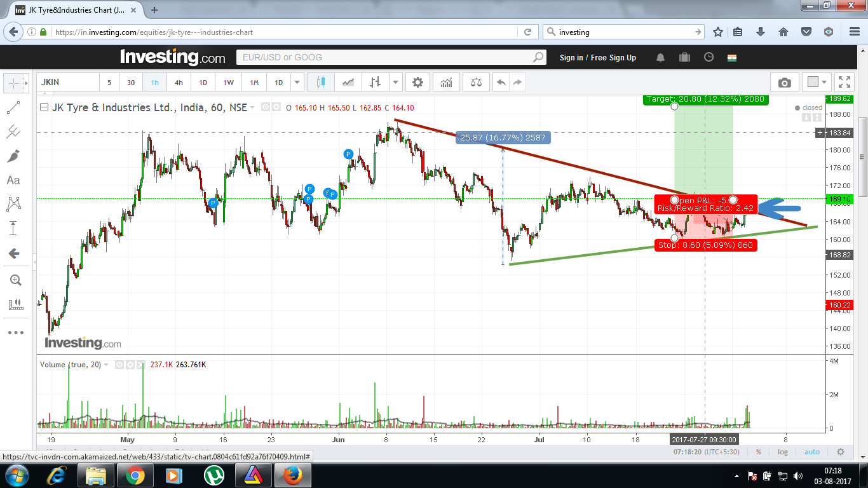The image size is (868, 488).
Task: Click the JKIN symbol input field
Action: click(x=69, y=83)
